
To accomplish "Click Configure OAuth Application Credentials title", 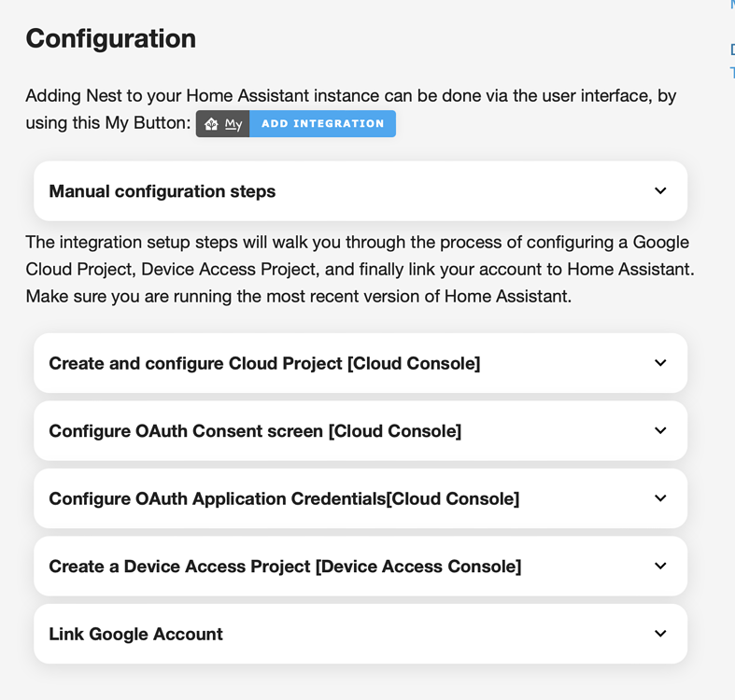I will 284,498.
